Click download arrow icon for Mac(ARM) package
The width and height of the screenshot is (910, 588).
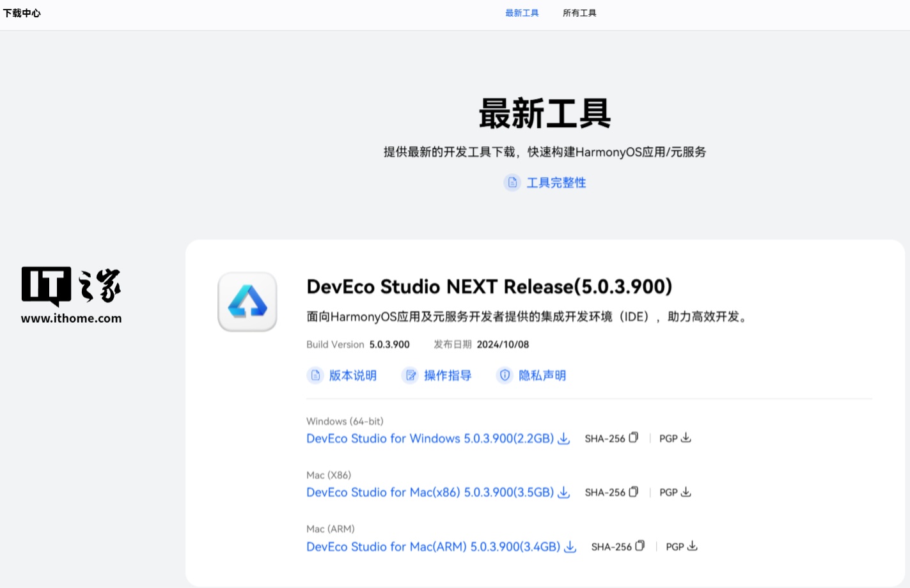point(570,547)
